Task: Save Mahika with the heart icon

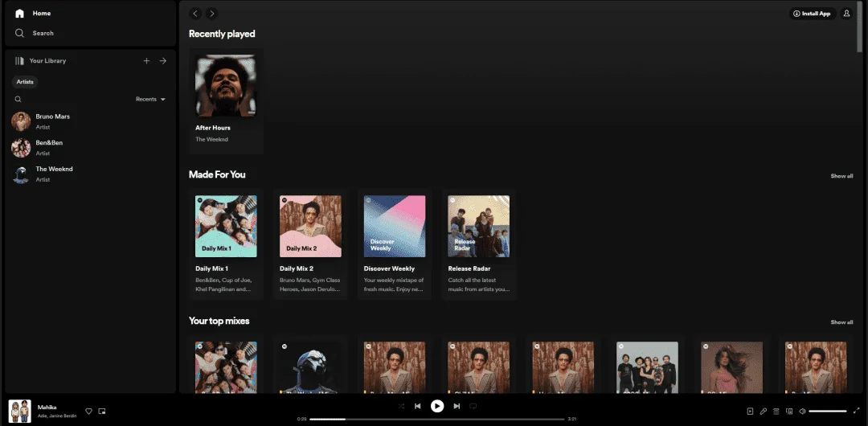Action: (x=88, y=411)
